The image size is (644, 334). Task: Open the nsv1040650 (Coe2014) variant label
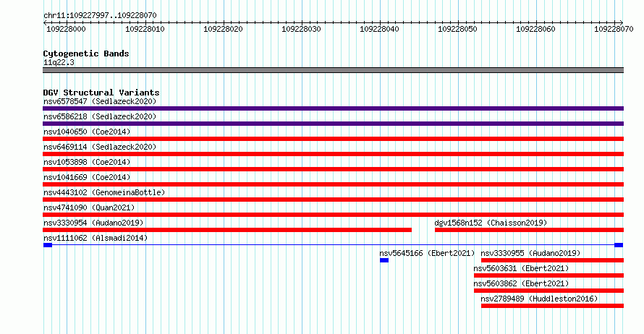click(x=87, y=132)
